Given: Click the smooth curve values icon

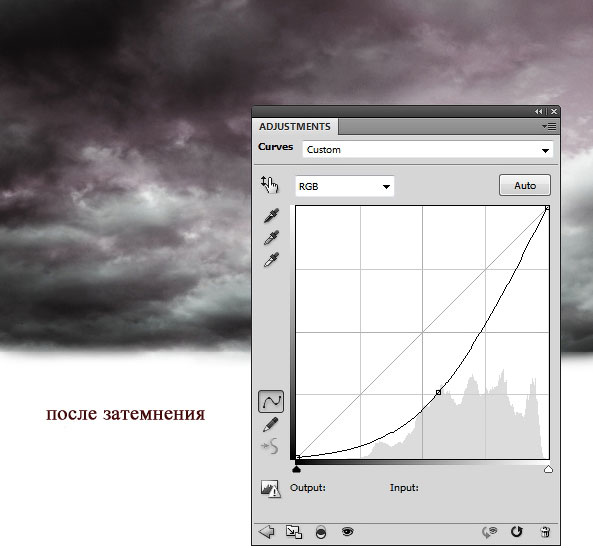Looking at the screenshot, I should [x=270, y=446].
